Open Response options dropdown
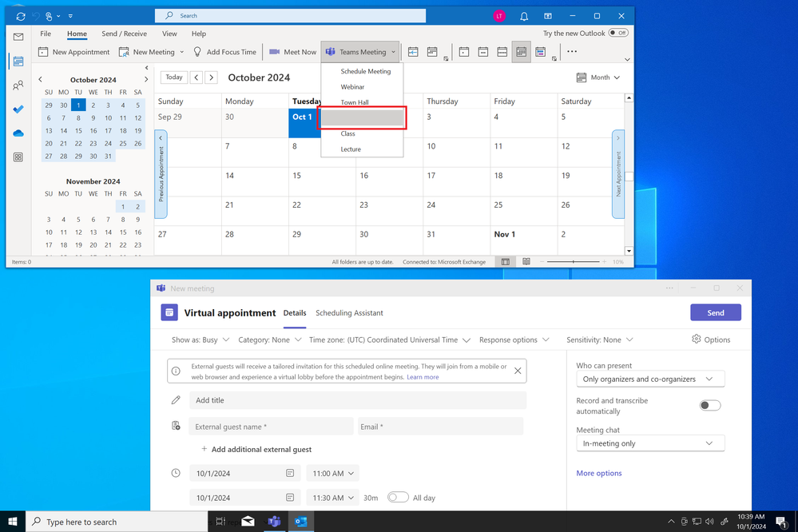 click(514, 339)
